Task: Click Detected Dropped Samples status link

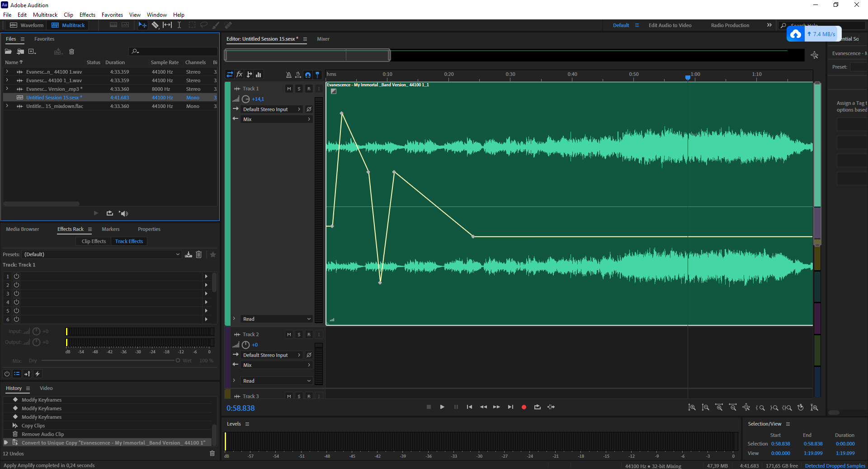Action: coord(835,466)
